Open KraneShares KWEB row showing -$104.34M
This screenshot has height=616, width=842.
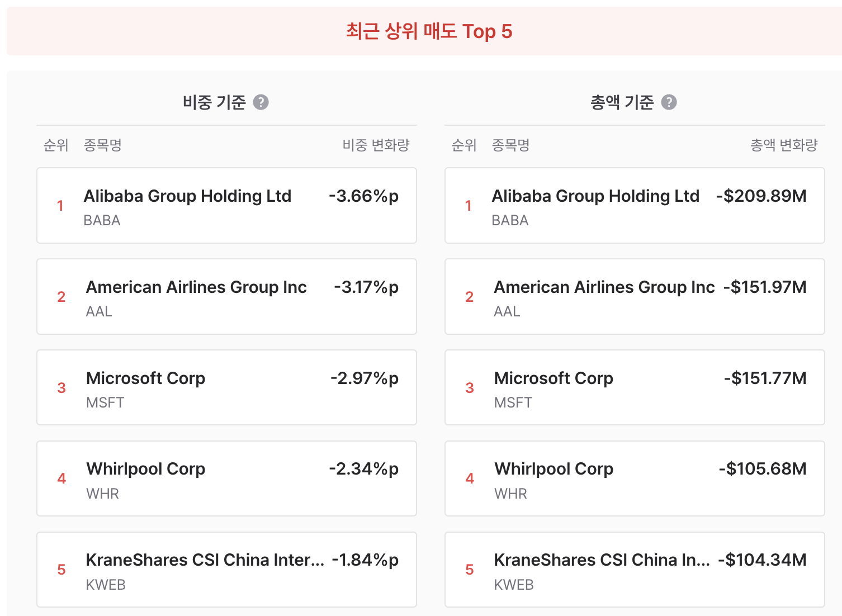[635, 570]
